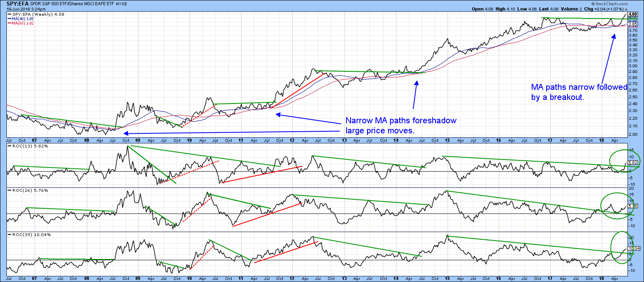Image resolution: width=644 pixels, height=282 pixels.
Task: Click the -10 label on the ROC(39) axis
Action: 632,270
